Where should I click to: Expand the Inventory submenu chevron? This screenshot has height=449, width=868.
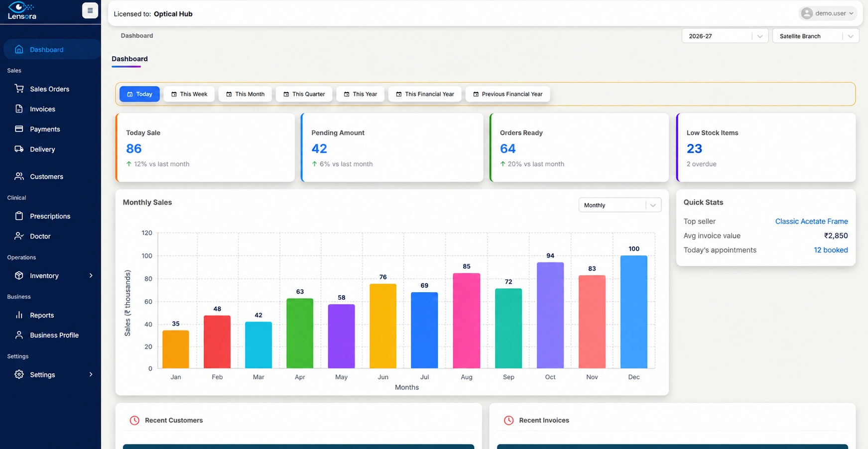point(91,275)
